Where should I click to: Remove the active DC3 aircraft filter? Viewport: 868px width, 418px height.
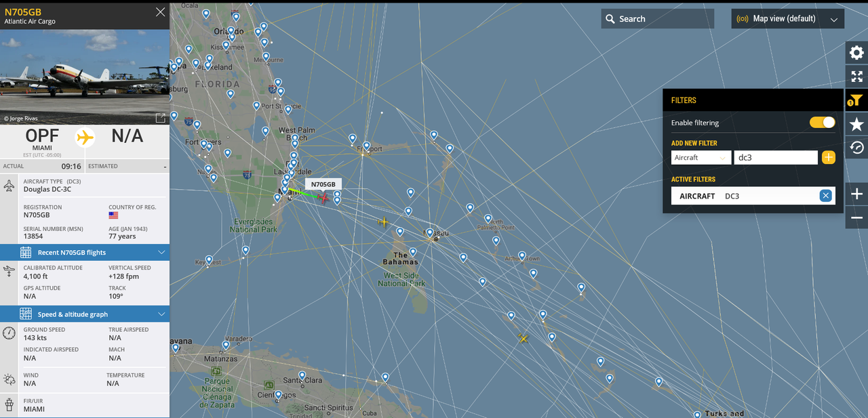(x=825, y=196)
